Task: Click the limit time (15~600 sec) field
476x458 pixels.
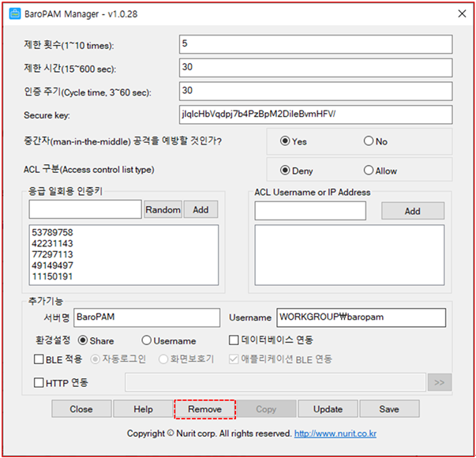Action: coord(316,67)
